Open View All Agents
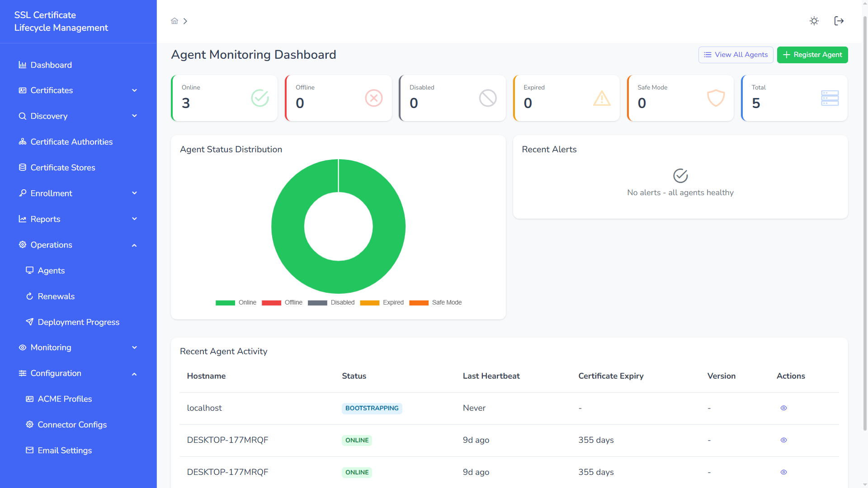 click(736, 55)
